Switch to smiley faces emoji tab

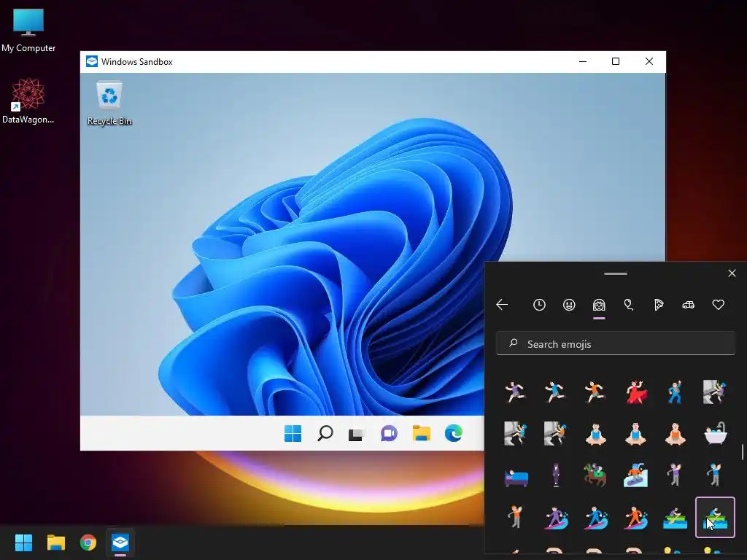569,305
